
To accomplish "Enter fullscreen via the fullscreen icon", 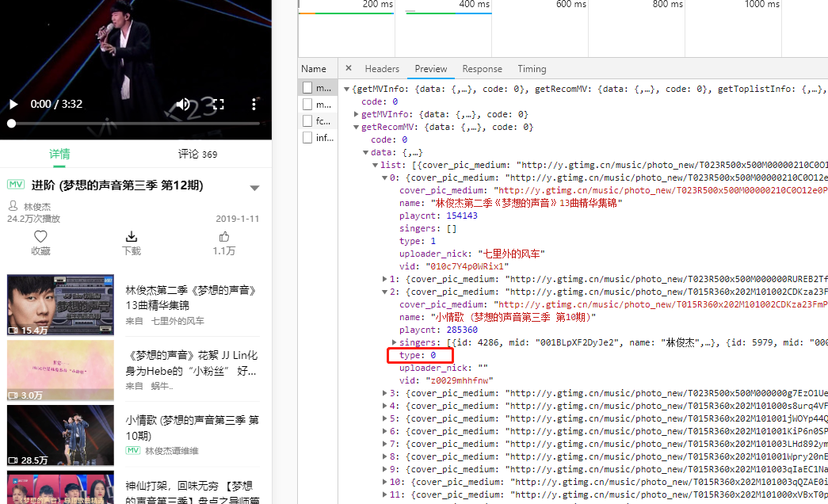I will pyautogui.click(x=218, y=104).
